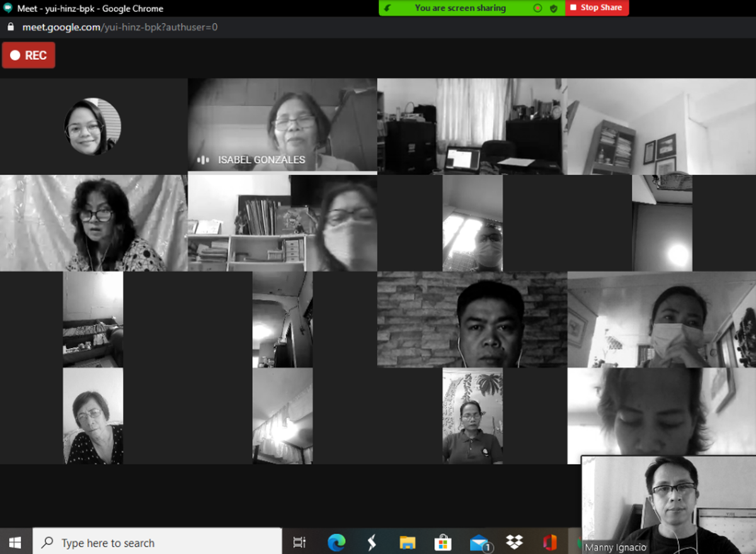The height and width of the screenshot is (554, 756).
Task: Launch Microsoft Edge from the taskbar
Action: point(336,542)
